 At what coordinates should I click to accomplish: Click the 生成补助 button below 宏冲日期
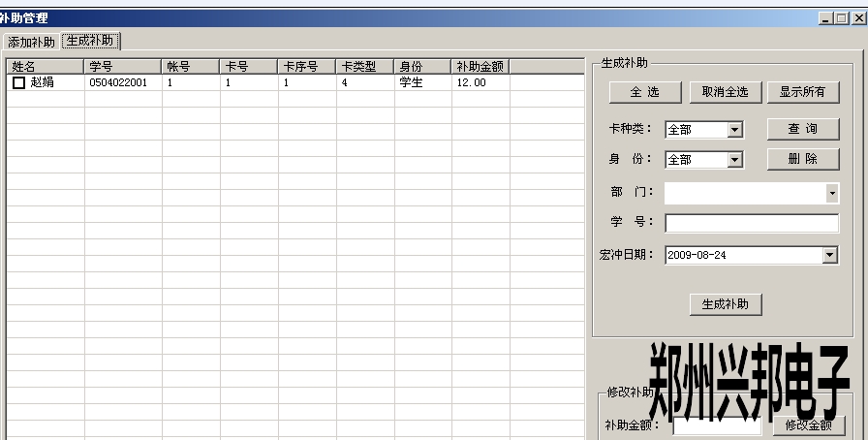726,304
